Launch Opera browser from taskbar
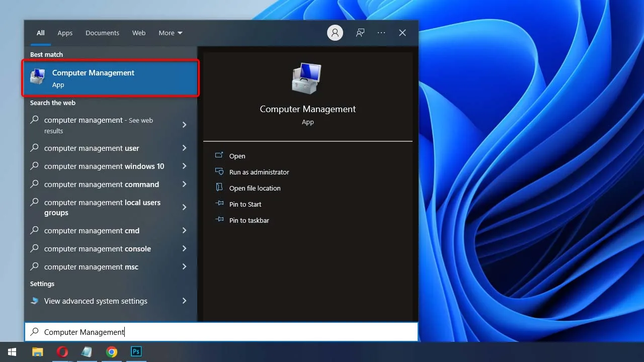This screenshot has width=644, height=362. coord(62,352)
